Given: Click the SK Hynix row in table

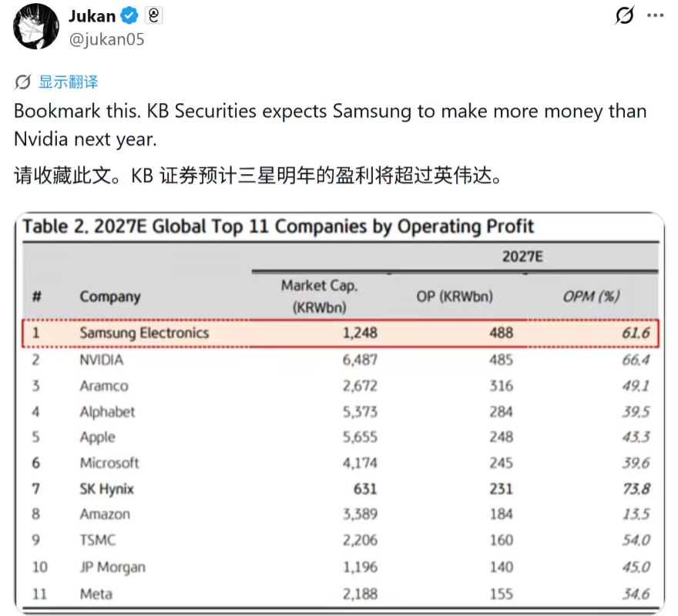Looking at the screenshot, I should pyautogui.click(x=106, y=489).
